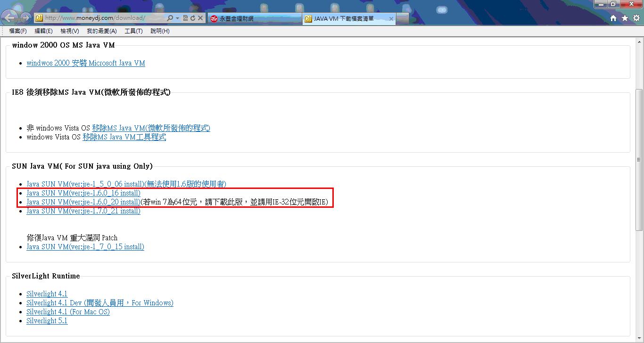644x343 pixels.
Task: Restore down the browser window
Action: click(x=613, y=4)
